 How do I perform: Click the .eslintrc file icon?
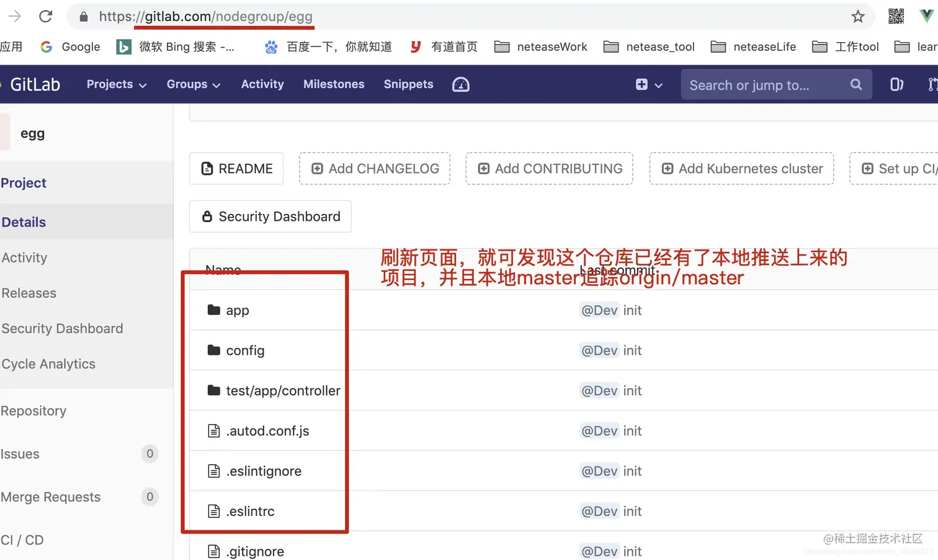point(214,511)
